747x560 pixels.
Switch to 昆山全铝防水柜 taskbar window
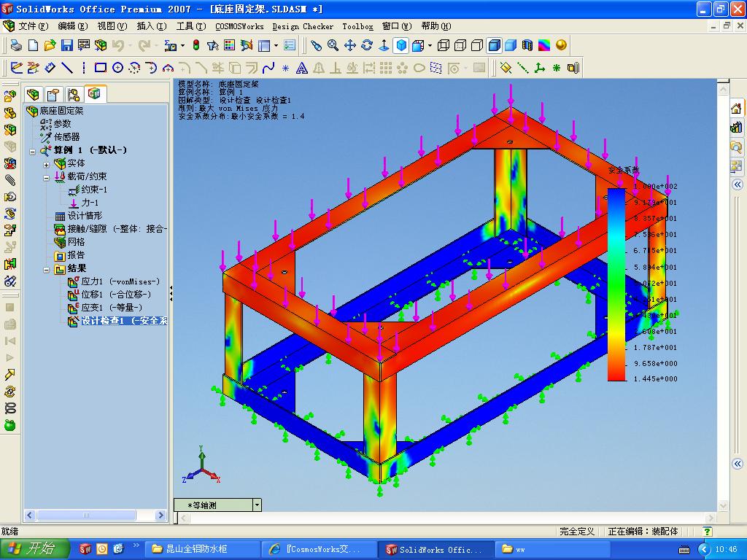click(x=201, y=549)
